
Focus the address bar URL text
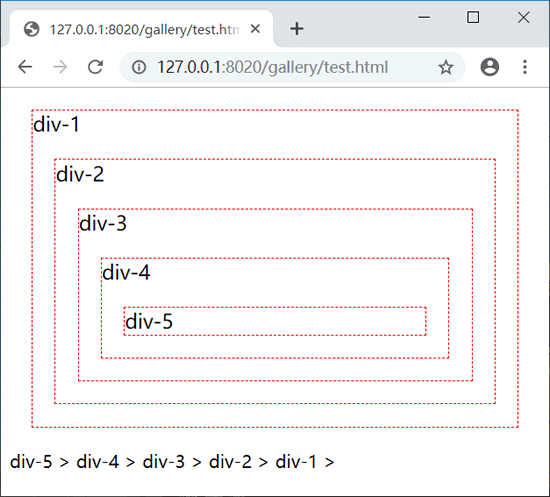click(x=272, y=67)
